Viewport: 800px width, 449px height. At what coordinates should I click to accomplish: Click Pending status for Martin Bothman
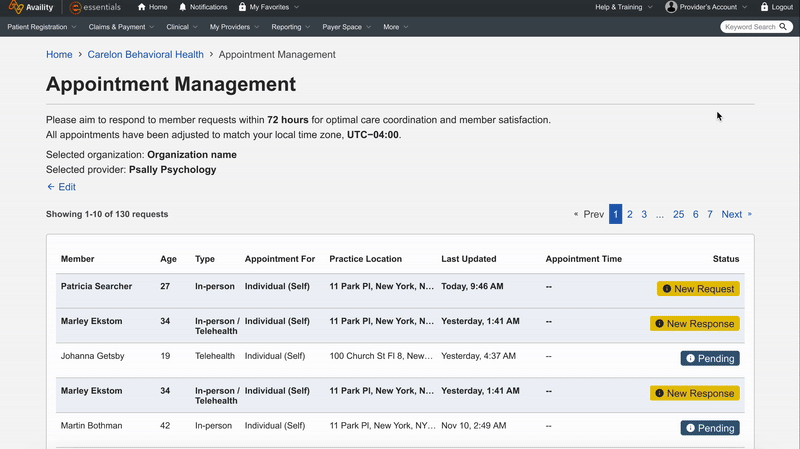pyautogui.click(x=710, y=428)
